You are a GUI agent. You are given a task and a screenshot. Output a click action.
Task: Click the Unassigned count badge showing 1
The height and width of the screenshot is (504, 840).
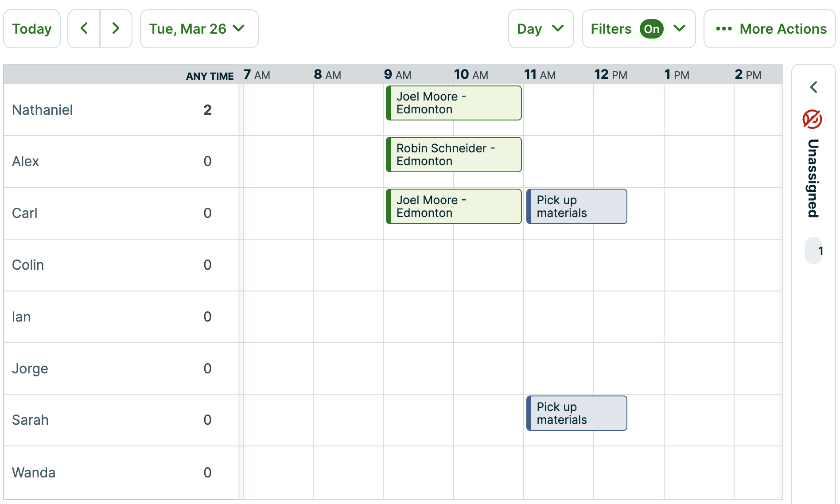click(820, 251)
